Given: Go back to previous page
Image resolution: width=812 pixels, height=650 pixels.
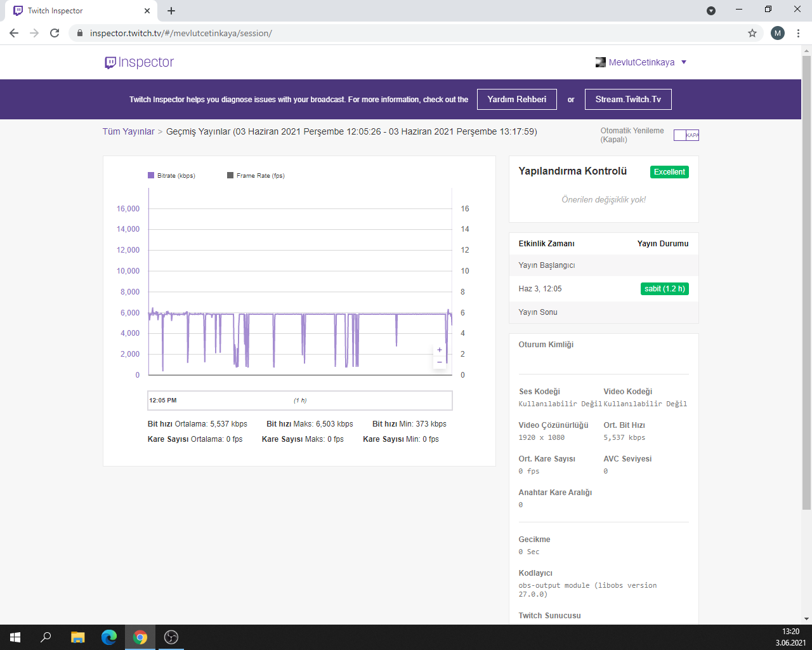Looking at the screenshot, I should coord(14,33).
